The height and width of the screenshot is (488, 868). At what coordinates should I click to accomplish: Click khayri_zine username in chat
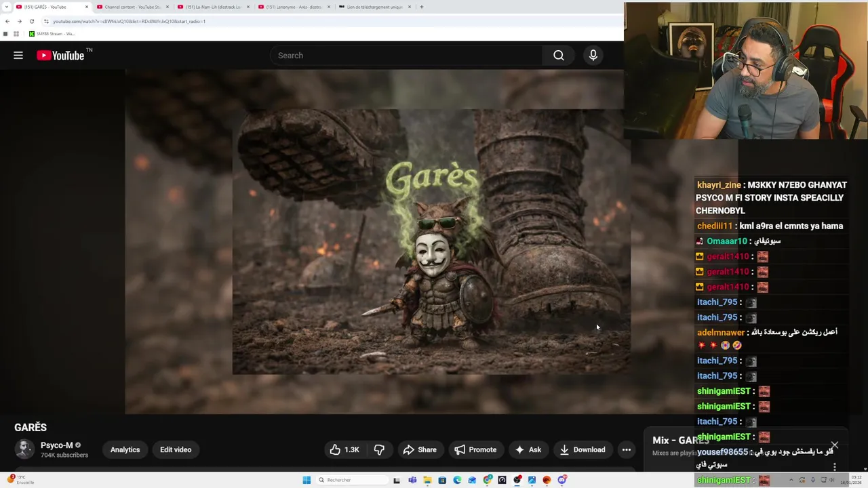(x=719, y=185)
